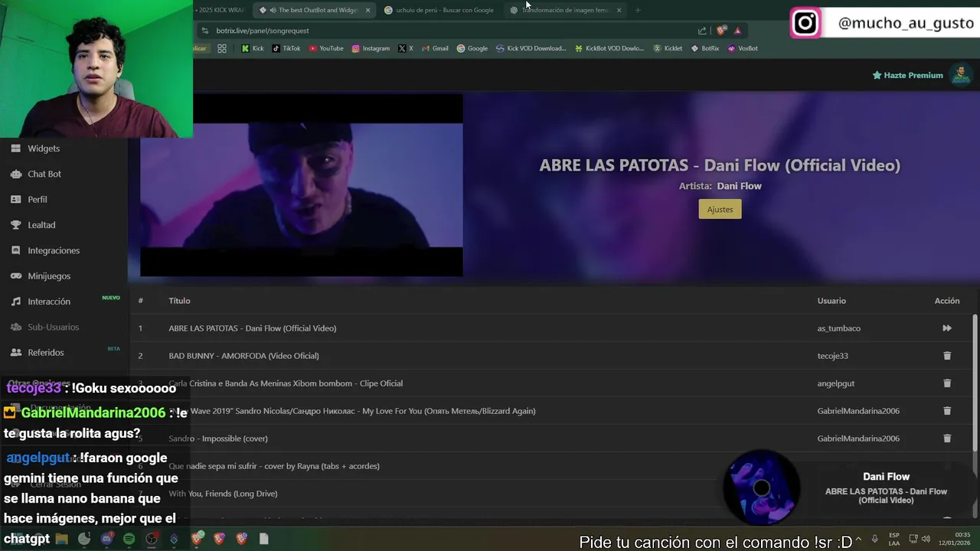Select the BAD BUNNY - AMORFODA row title
The image size is (980, 551).
point(244,356)
